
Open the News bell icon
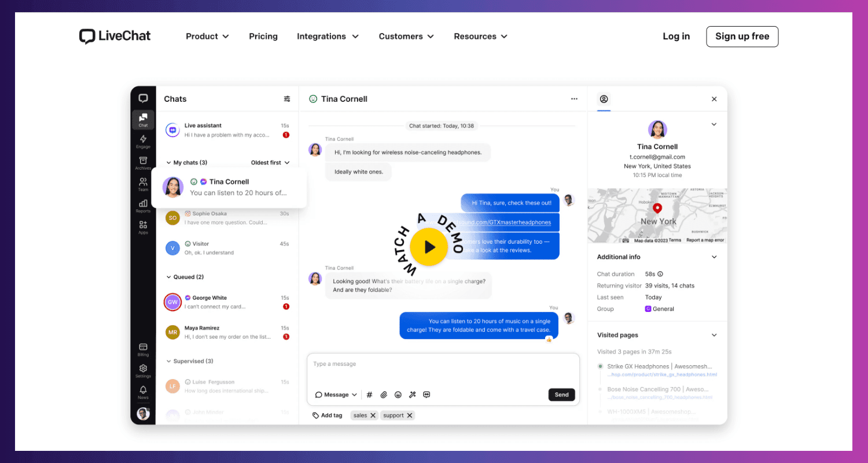[143, 392]
